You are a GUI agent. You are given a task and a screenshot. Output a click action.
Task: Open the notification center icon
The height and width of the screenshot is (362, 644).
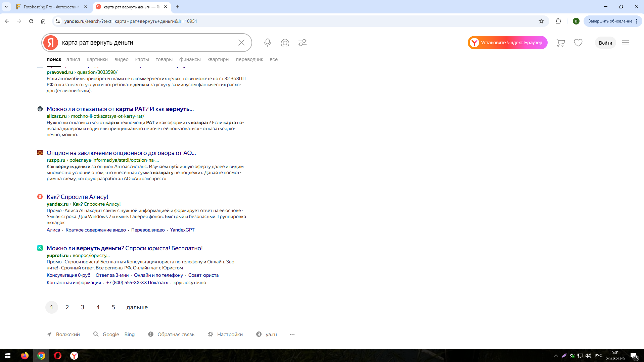634,356
